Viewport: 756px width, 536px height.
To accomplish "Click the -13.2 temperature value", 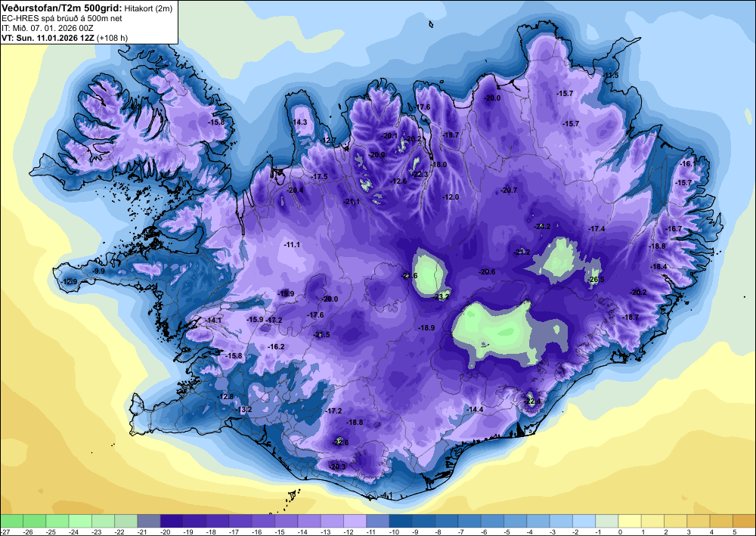I will coord(244,410).
